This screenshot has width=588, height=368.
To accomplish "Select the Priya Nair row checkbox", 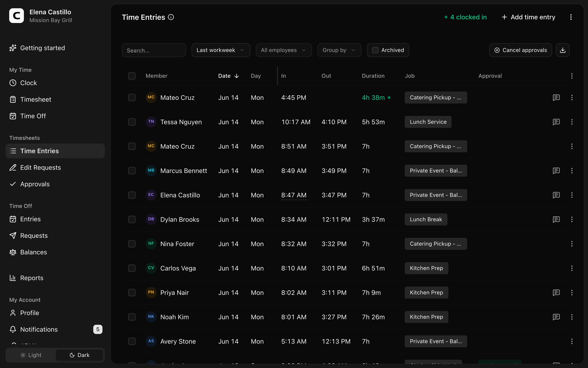I will [x=132, y=293].
